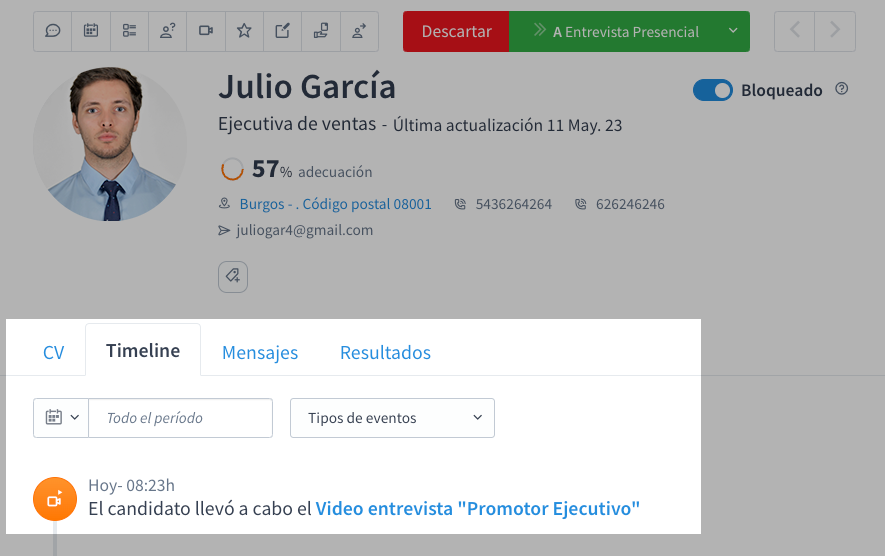Open the Mensajes tab
The width and height of the screenshot is (885, 556).
click(260, 352)
